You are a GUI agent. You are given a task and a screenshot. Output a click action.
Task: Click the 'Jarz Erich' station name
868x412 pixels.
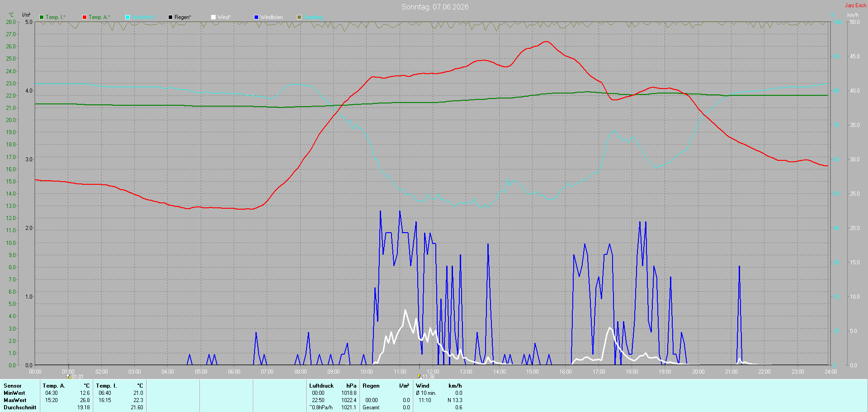click(x=856, y=5)
